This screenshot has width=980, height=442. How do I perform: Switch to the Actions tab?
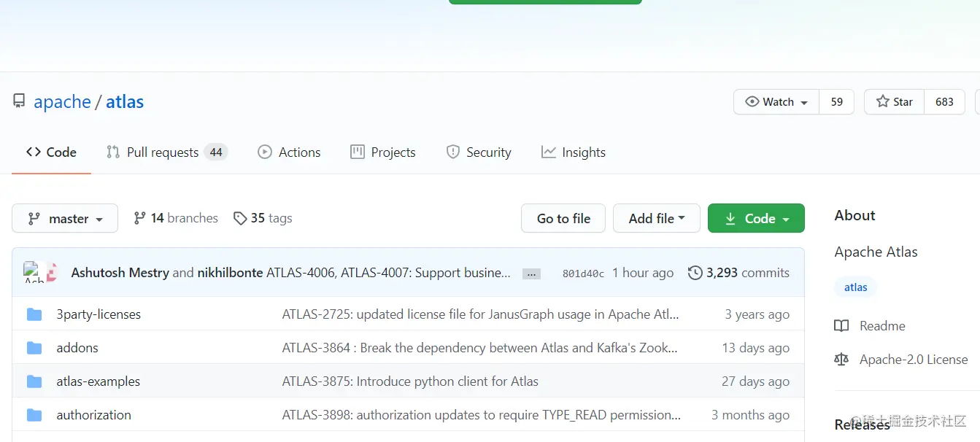(x=289, y=152)
